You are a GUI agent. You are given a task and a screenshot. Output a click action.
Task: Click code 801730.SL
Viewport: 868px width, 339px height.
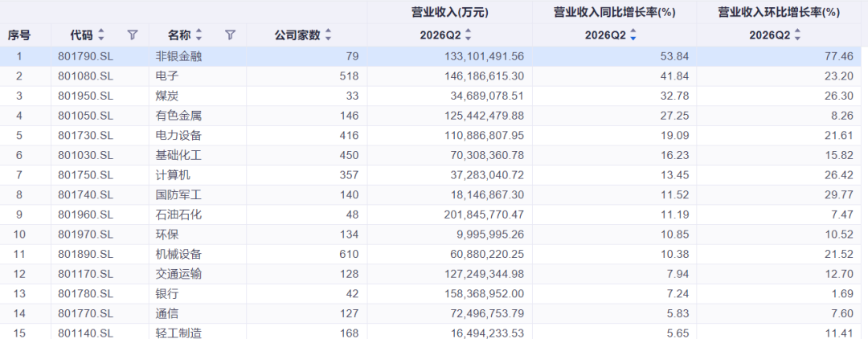click(85, 135)
